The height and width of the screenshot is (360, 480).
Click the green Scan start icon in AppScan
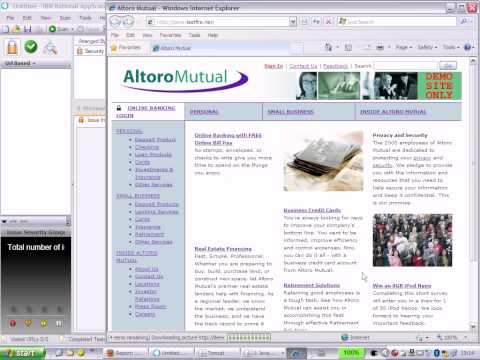tap(52, 29)
